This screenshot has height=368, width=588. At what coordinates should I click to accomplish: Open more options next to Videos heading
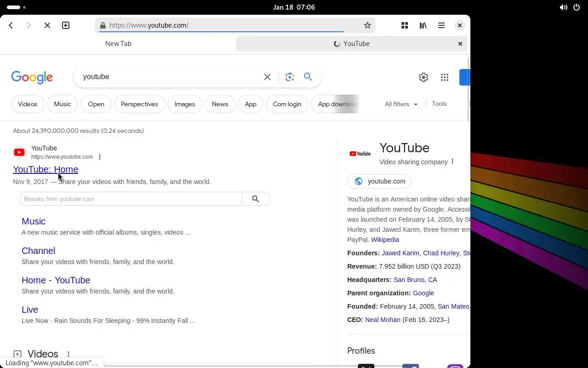click(x=68, y=354)
